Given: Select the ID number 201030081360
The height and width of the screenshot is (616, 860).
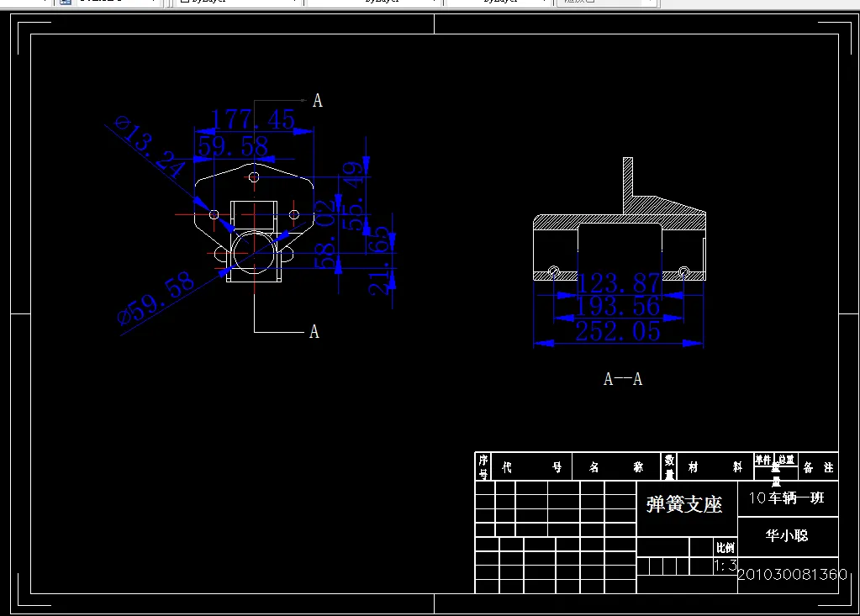Looking at the screenshot, I should coord(792,574).
